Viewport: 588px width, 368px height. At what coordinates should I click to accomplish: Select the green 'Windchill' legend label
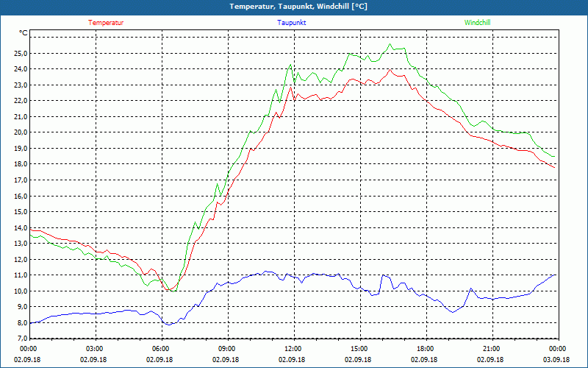(477, 23)
